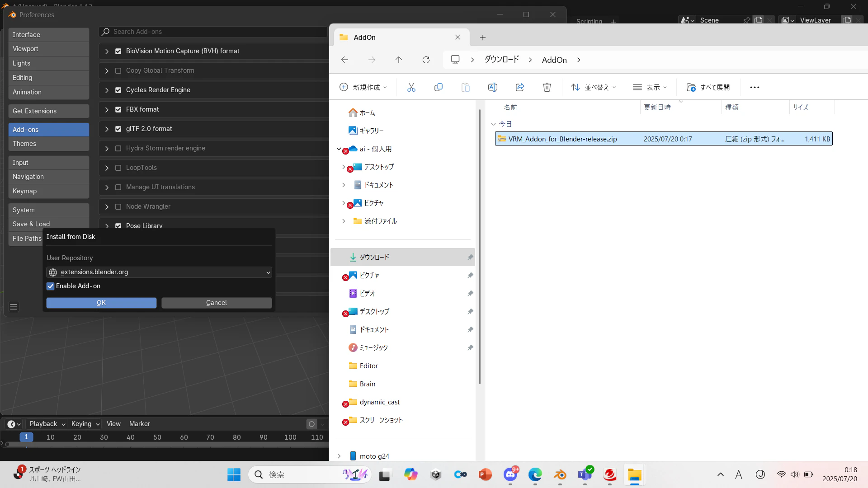The height and width of the screenshot is (488, 868).
Task: Enable the LoopTools add-on checkbox
Action: point(118,168)
